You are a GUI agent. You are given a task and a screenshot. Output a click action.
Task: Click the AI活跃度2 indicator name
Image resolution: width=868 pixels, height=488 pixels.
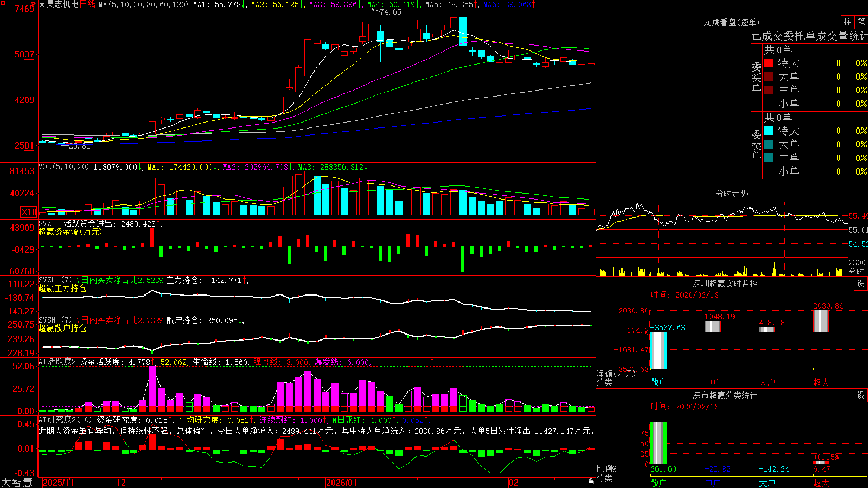(58, 362)
